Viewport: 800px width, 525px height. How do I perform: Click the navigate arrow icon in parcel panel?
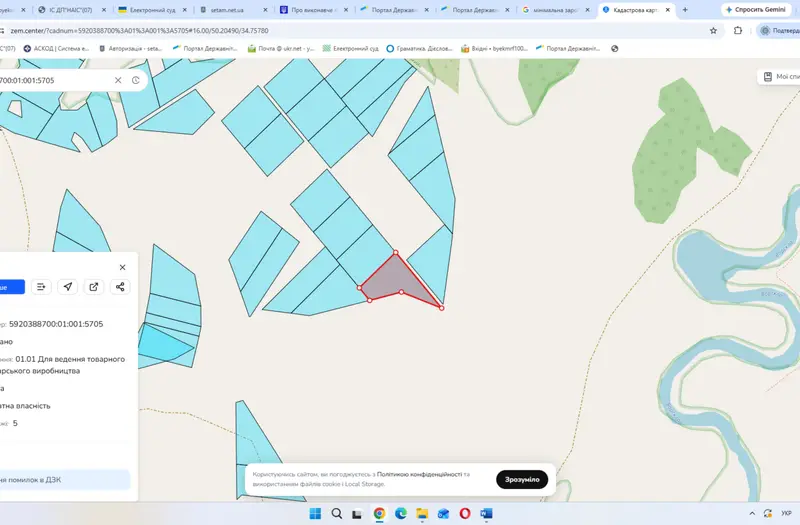[x=67, y=287]
